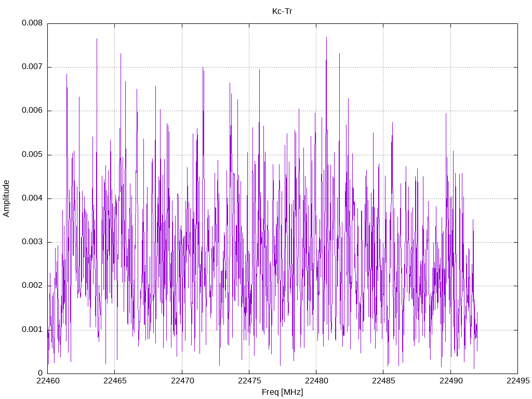The width and height of the screenshot is (532, 399).
Task: Click y-axis tick label 0.001
Action: [x=32, y=330]
